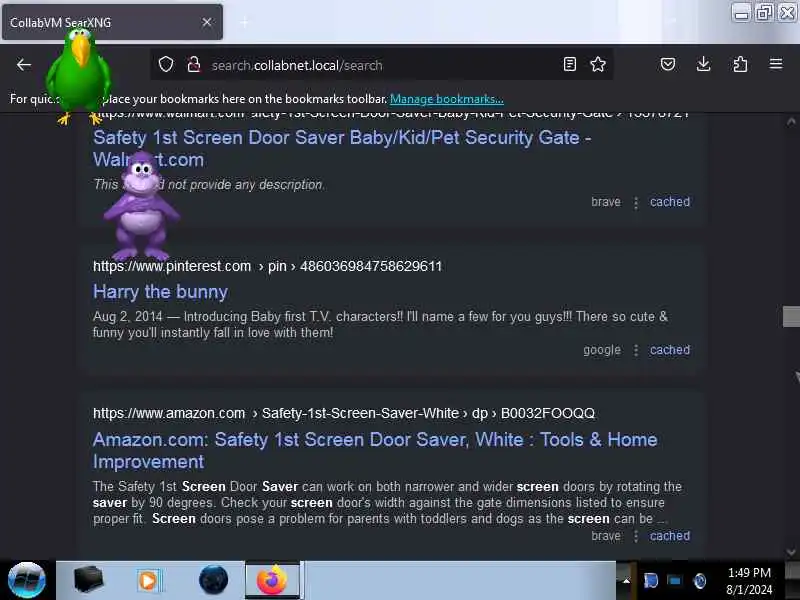The width and height of the screenshot is (800, 600).
Task: Select the CollabVM SearXNG tab
Action: (112, 22)
